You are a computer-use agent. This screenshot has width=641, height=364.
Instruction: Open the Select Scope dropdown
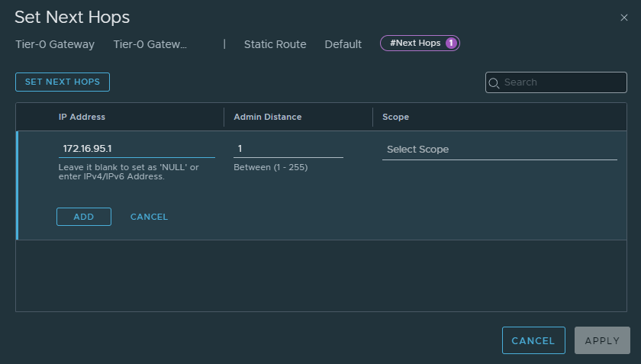click(x=498, y=150)
